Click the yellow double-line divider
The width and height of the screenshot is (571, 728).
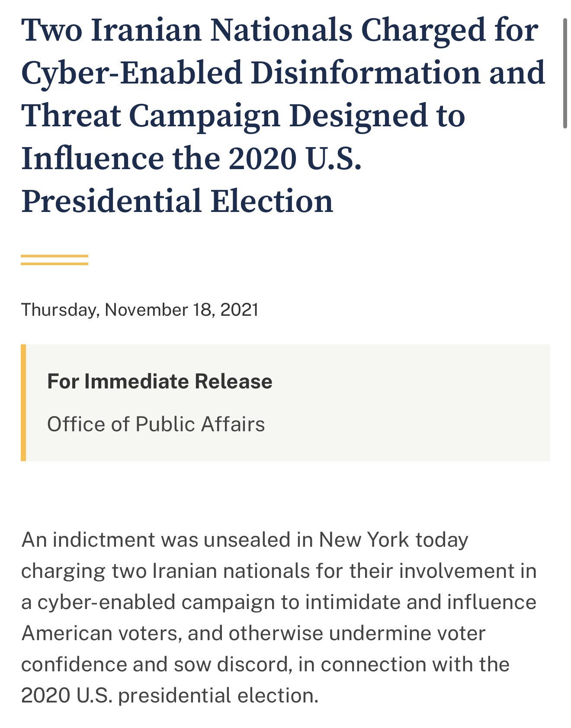pos(55,260)
